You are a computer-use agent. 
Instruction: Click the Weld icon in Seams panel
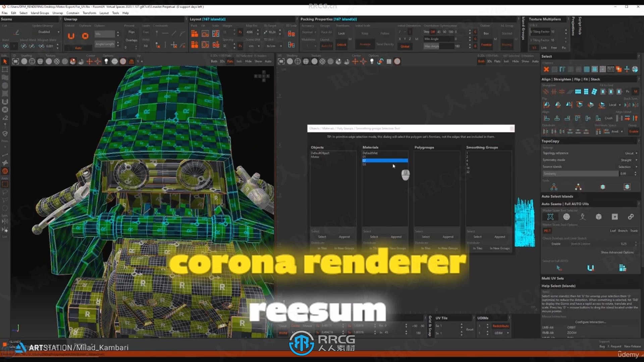pos(6,46)
